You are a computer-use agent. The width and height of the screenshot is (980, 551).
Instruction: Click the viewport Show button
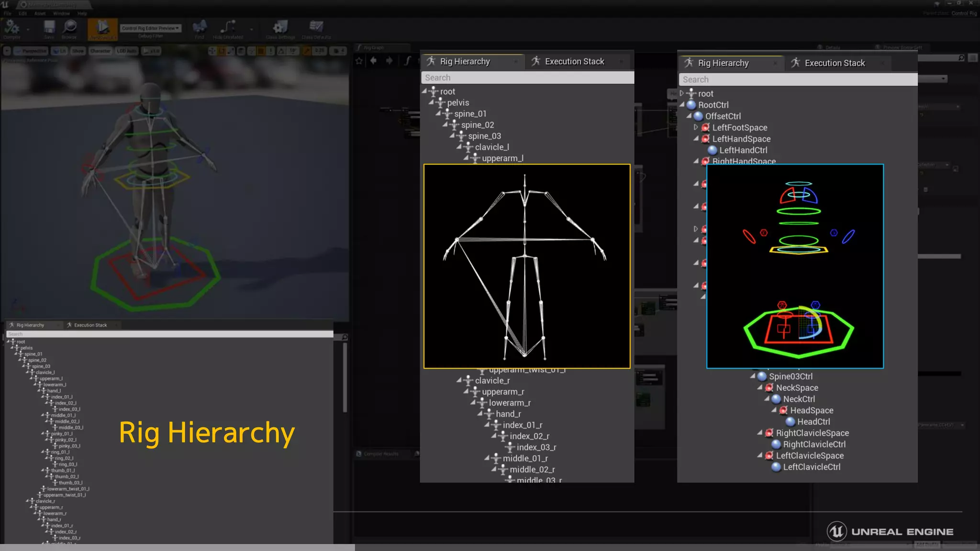(x=78, y=51)
